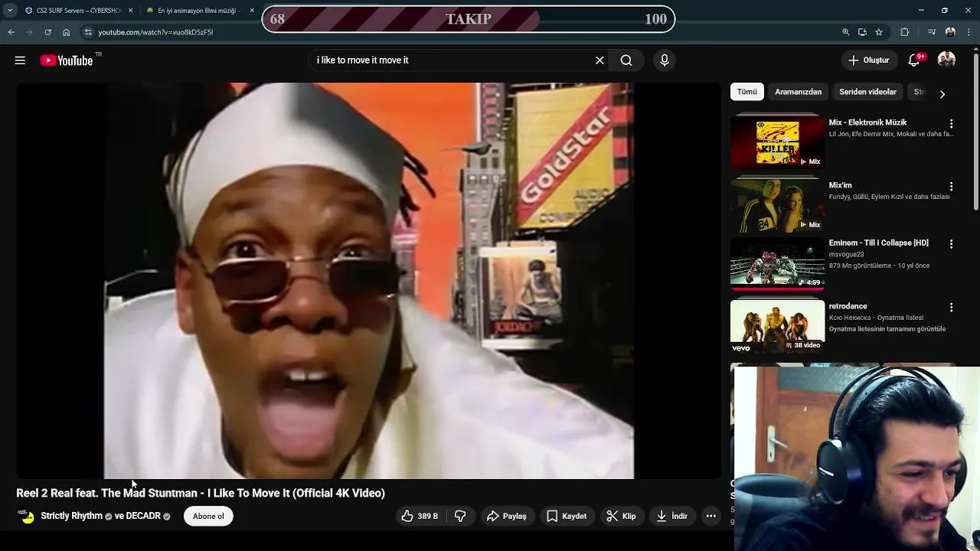Click the YouTube search input field
980x551 pixels.
pos(452,60)
